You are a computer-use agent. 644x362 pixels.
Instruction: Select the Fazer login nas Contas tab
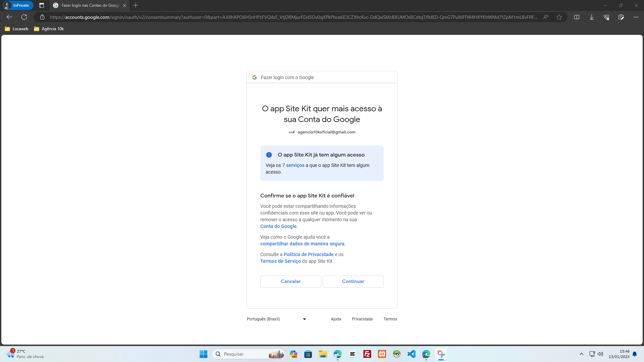[x=87, y=5]
